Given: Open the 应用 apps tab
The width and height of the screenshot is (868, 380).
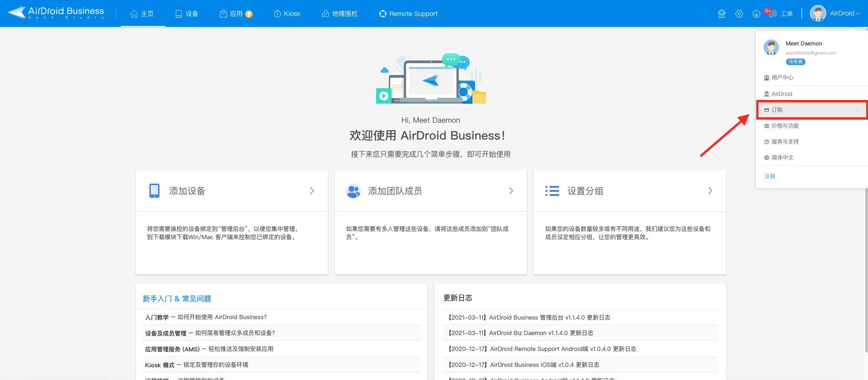Looking at the screenshot, I should coord(231,14).
